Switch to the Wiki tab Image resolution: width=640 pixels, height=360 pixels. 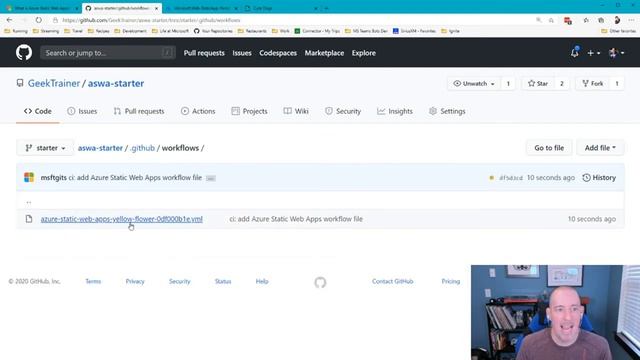296,111
